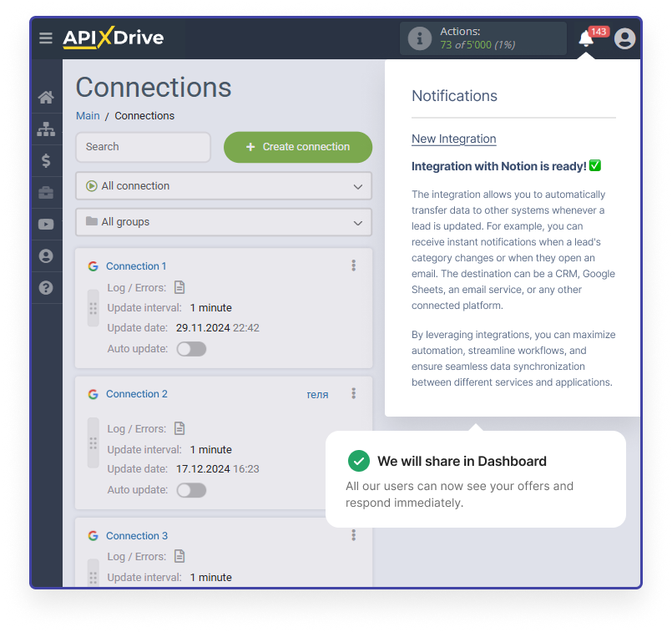Open the Log / Errors document icon for Connection 1
This screenshot has width=672, height=632.
pos(179,286)
